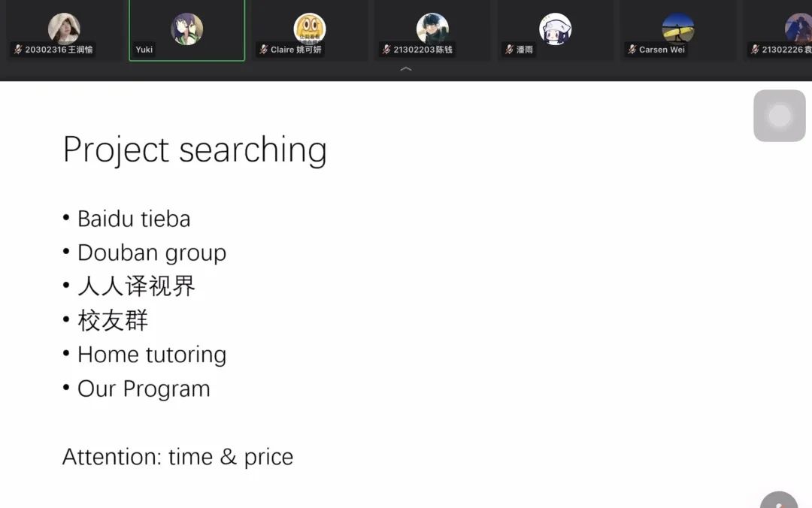
Task: Click the muted microphone icon beside 21302203 陈钱
Action: click(386, 50)
